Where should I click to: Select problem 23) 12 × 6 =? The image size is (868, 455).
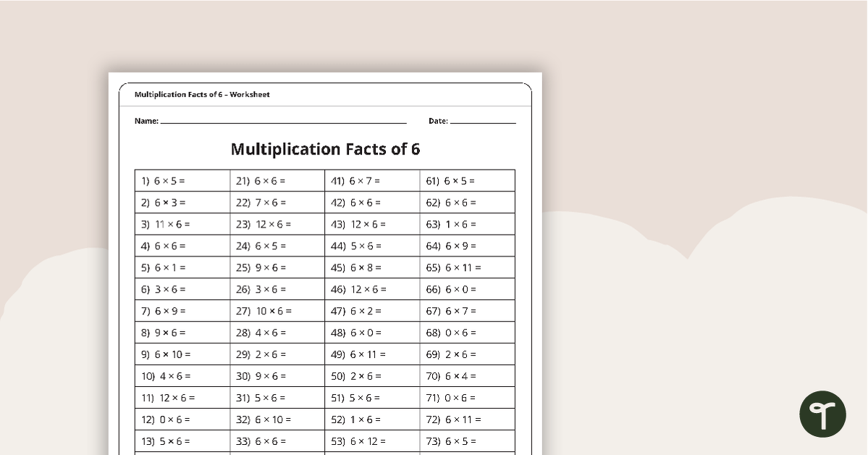[264, 224]
